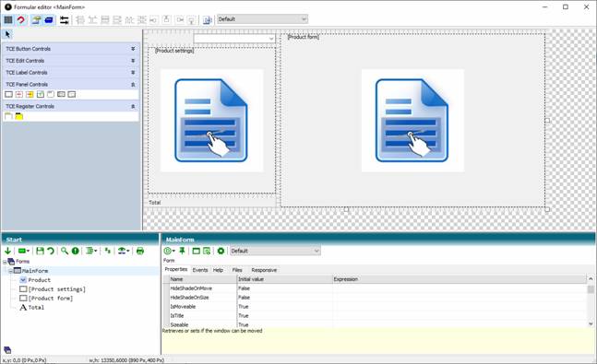
Task: Collapse the MainForm tree node
Action: click(x=11, y=271)
